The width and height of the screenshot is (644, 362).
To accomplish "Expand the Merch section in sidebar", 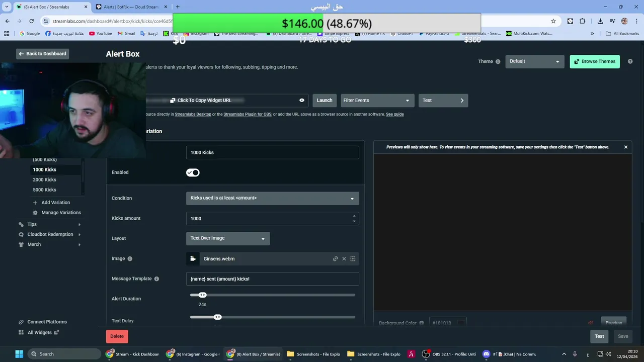I will (x=79, y=244).
